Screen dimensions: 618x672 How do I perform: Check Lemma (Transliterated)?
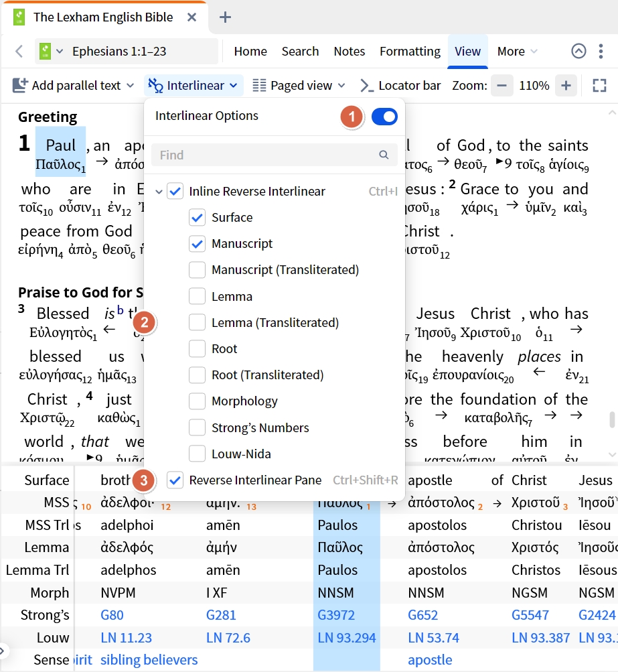click(x=197, y=323)
